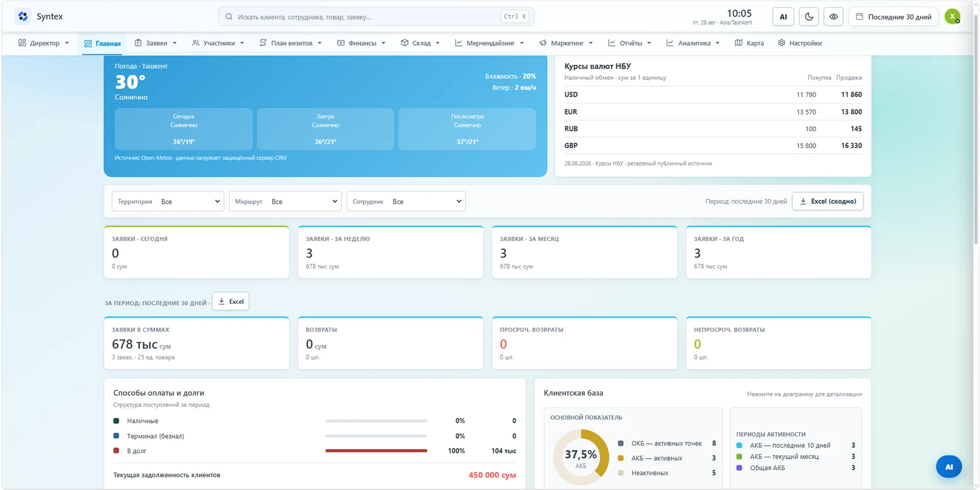Expand the Маршрут dropdown

point(285,201)
